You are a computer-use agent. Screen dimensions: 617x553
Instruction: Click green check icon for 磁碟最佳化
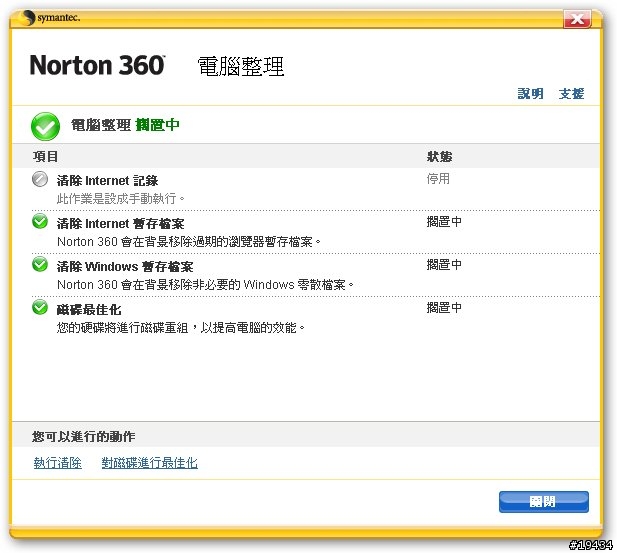pyautogui.click(x=40, y=307)
